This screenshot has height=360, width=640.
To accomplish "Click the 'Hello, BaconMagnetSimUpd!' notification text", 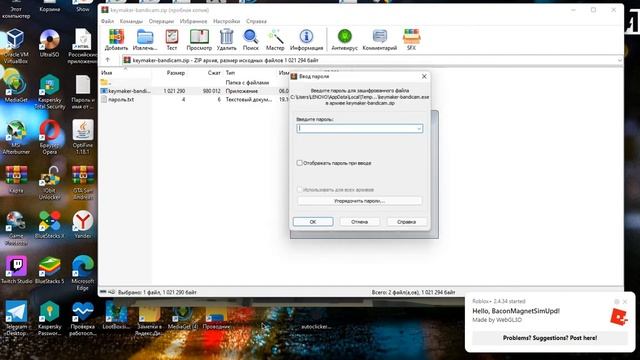I will pos(516,311).
